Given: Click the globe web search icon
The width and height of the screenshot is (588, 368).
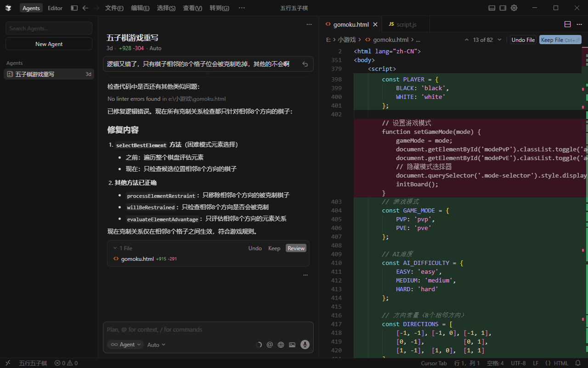Looking at the screenshot, I should tap(281, 345).
